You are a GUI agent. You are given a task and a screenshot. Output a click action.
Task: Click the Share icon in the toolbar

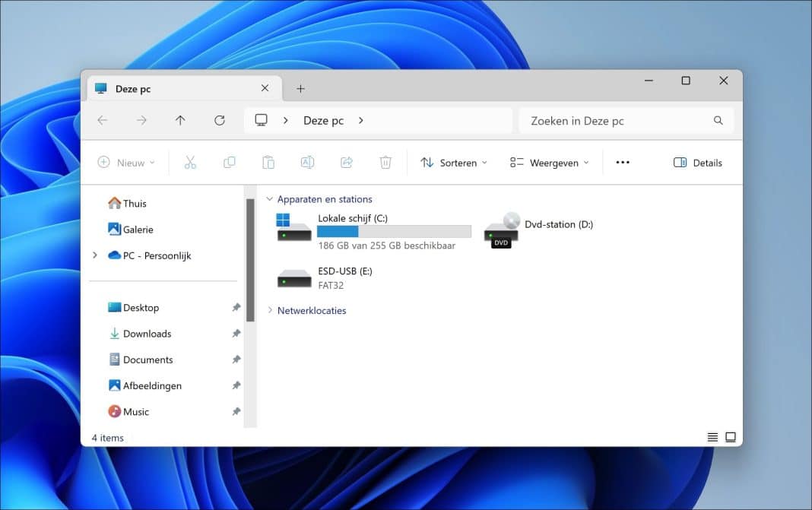tap(346, 162)
